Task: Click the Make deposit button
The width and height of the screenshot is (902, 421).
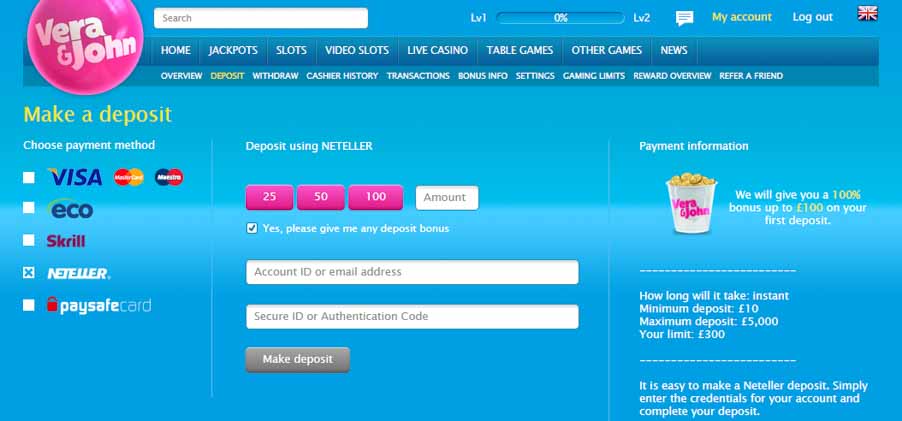Action: point(297,359)
